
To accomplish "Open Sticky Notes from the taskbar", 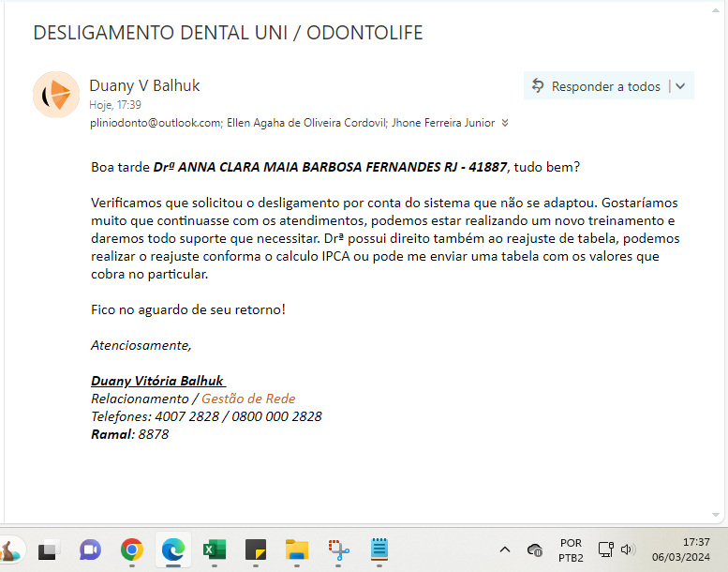I will coord(256,549).
